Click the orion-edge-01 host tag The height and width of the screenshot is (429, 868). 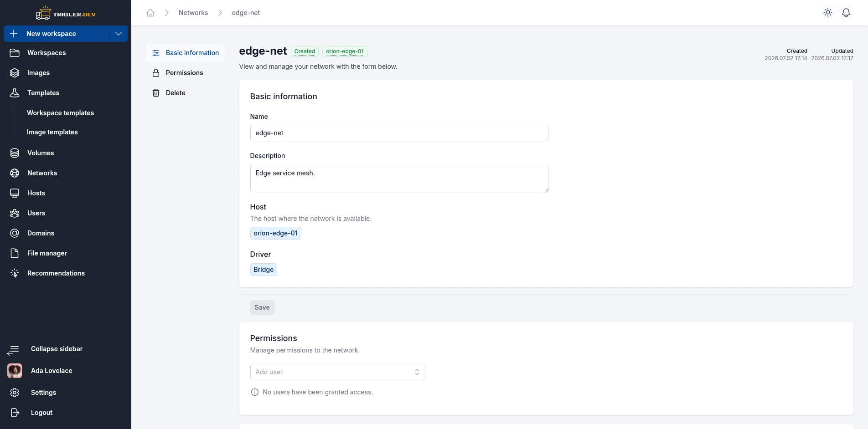coord(275,233)
